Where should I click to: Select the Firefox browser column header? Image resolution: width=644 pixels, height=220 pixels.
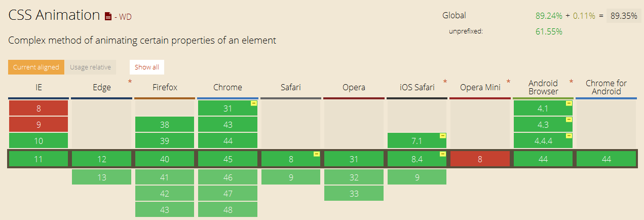165,87
